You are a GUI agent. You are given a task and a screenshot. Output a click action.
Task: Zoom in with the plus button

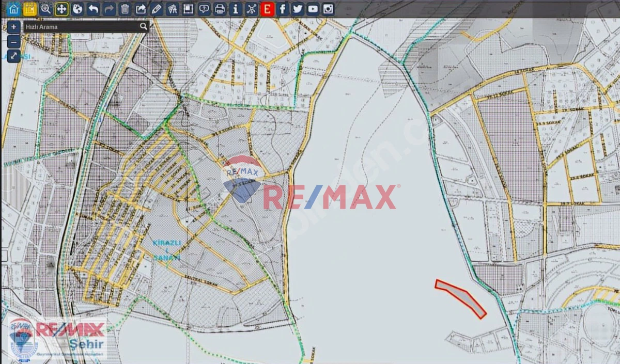(14, 27)
